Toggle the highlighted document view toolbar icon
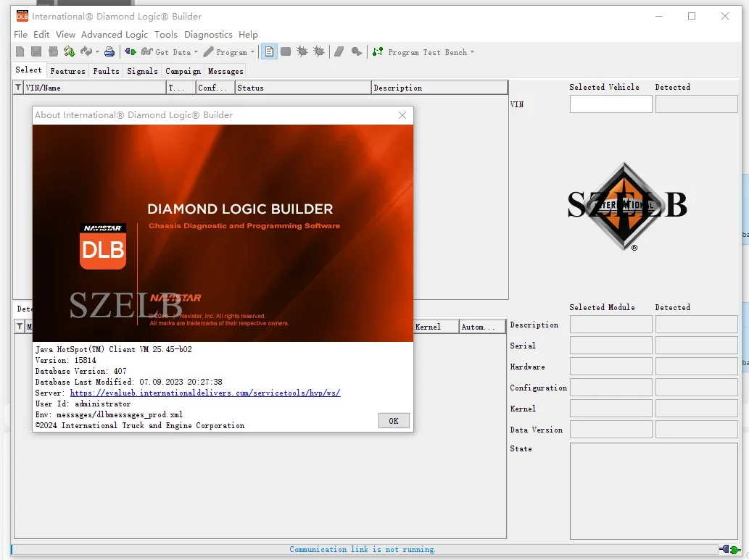The width and height of the screenshot is (749, 560). (270, 51)
